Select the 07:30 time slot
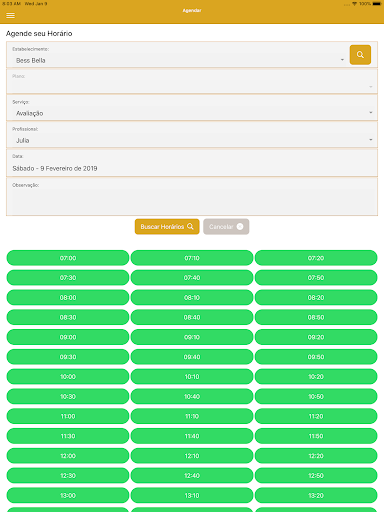Viewport: 384px width, 512px height. (x=68, y=278)
